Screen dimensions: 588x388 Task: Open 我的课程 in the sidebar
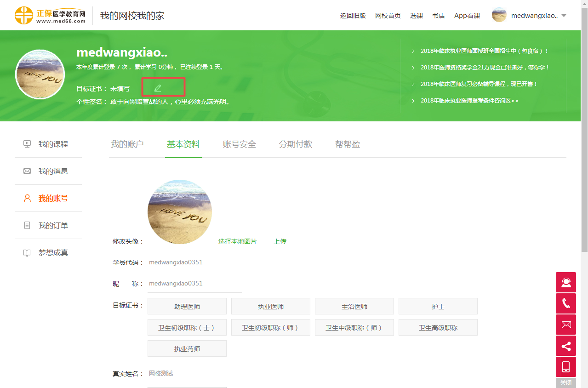click(53, 144)
